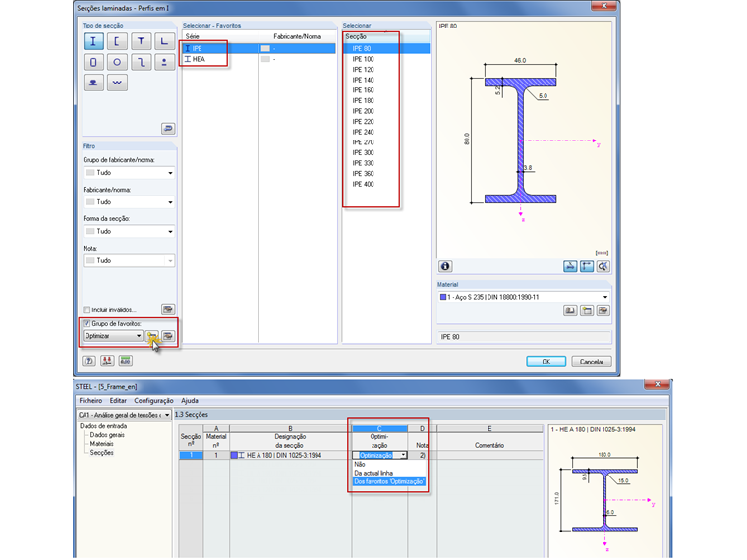Toggle section dimensions display icon
The height and width of the screenshot is (560, 747).
point(587,266)
